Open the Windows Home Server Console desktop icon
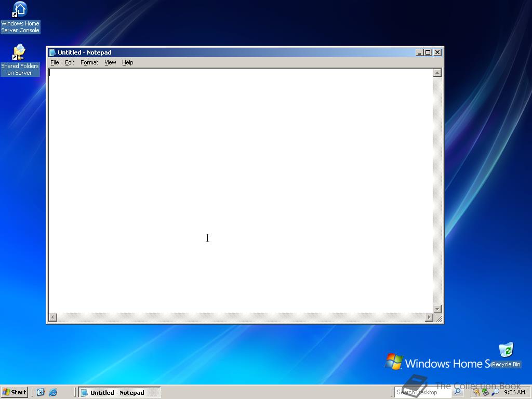532x399 pixels. [x=20, y=17]
